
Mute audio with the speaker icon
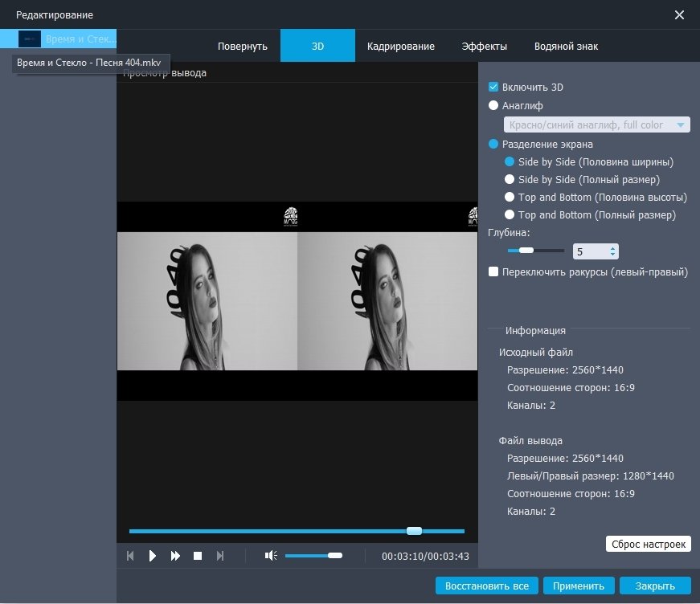272,556
